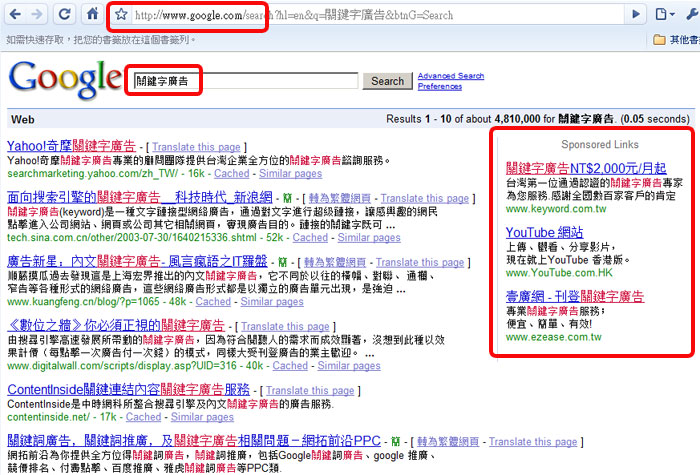Open 面向搜索引擎的關鍵字廣告 新浪網 result
The width and height of the screenshot is (700, 475).
coord(140,197)
